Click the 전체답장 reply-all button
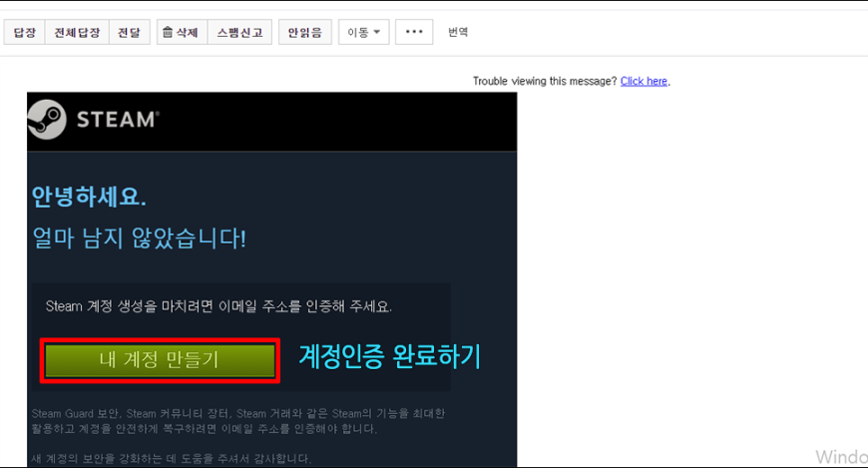 pos(77,32)
